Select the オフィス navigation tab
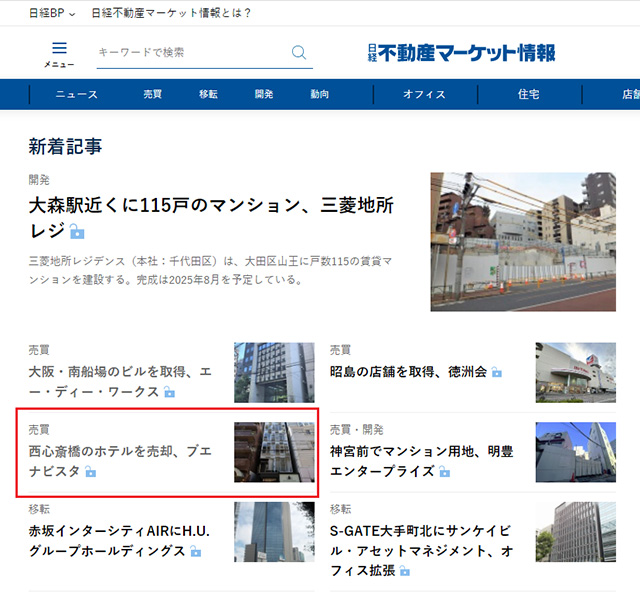The image size is (640, 600). click(424, 94)
